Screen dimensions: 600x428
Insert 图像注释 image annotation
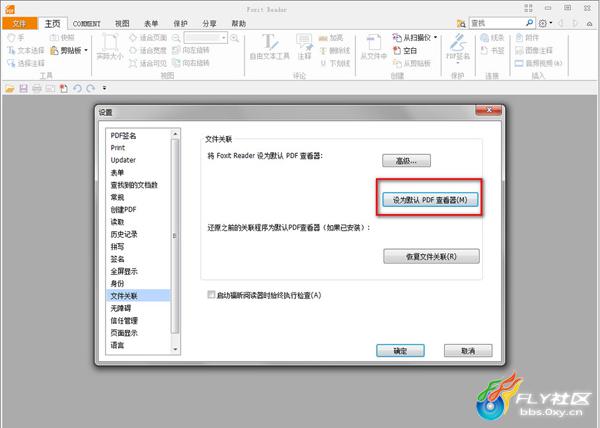click(534, 50)
